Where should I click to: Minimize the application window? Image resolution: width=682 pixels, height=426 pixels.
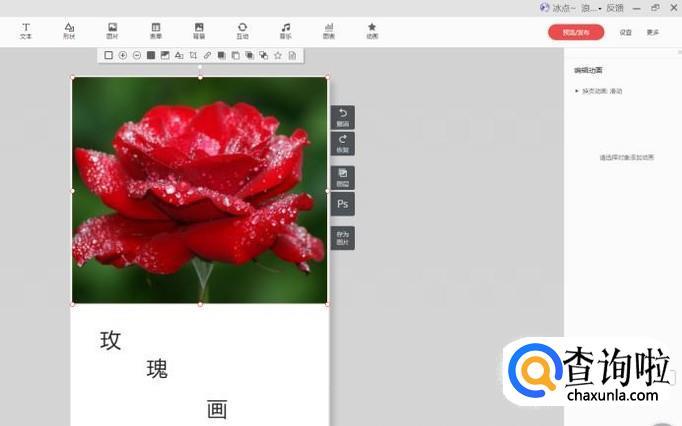click(x=636, y=8)
